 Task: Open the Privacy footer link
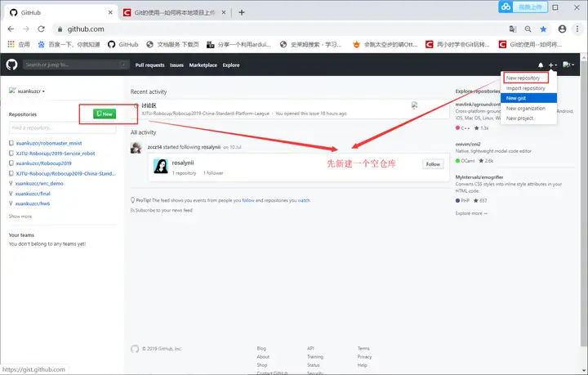pyautogui.click(x=364, y=357)
